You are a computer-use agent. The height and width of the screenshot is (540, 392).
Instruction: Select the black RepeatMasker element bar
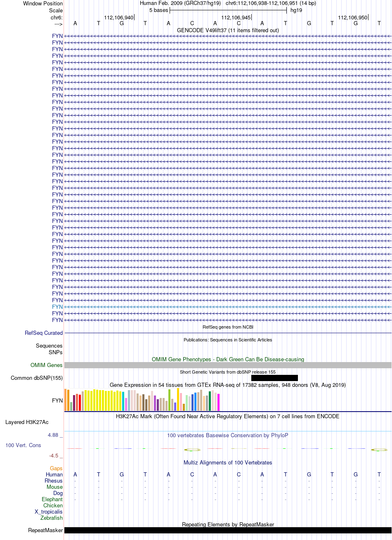[x=228, y=530]
